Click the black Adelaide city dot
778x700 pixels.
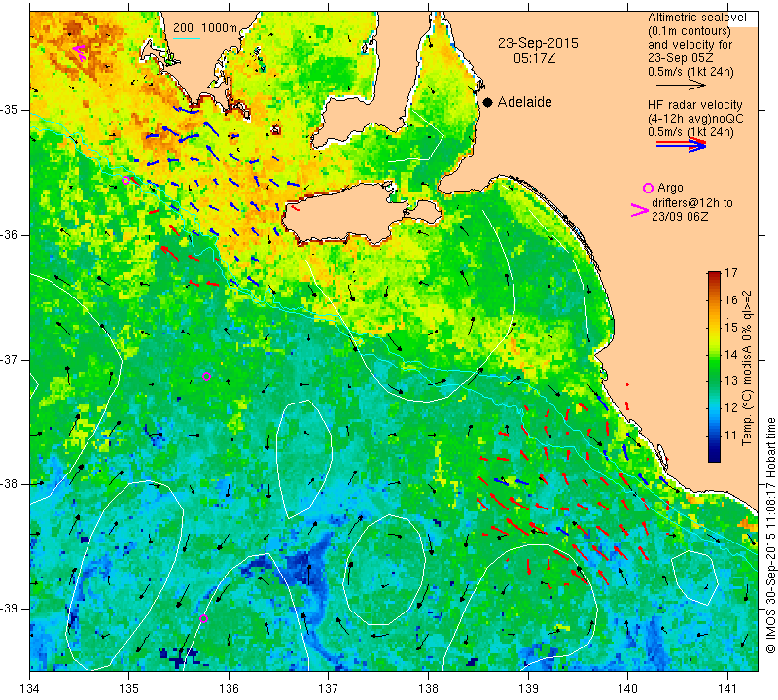[x=488, y=102]
